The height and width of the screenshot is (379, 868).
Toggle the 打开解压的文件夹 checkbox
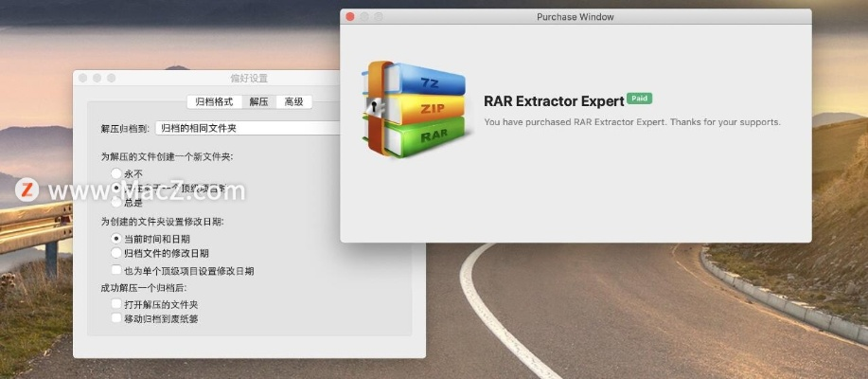(116, 304)
